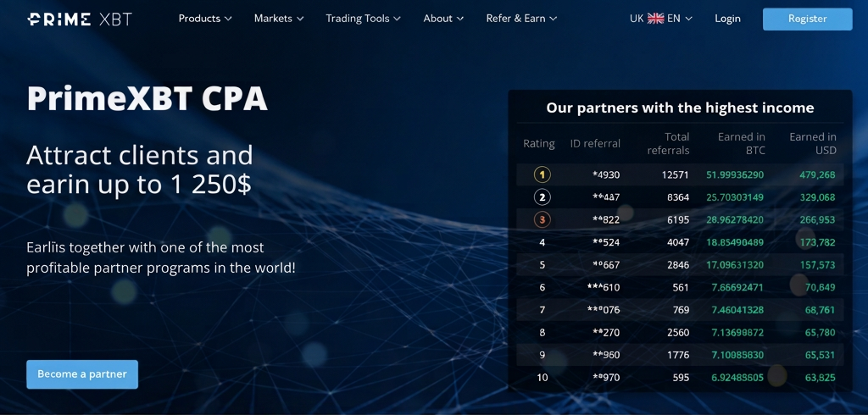The height and width of the screenshot is (415, 868).
Task: Click the silver rank 2 badge
Action: [542, 197]
